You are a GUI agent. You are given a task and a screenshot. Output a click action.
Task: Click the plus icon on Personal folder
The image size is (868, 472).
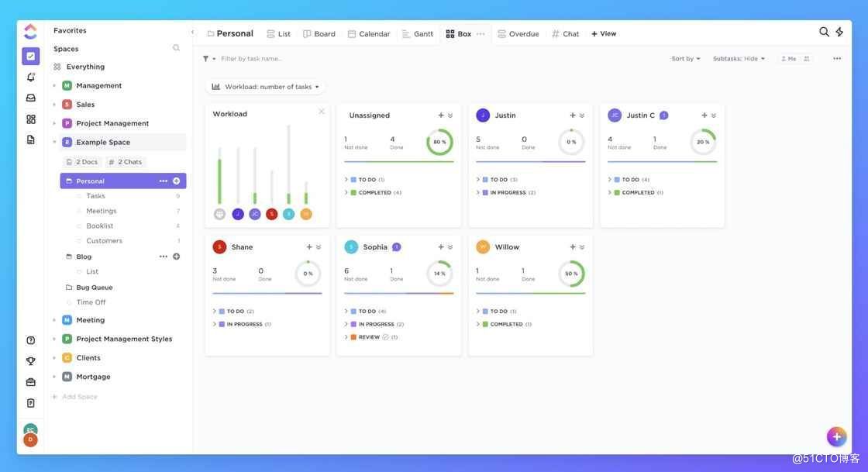pyautogui.click(x=176, y=181)
